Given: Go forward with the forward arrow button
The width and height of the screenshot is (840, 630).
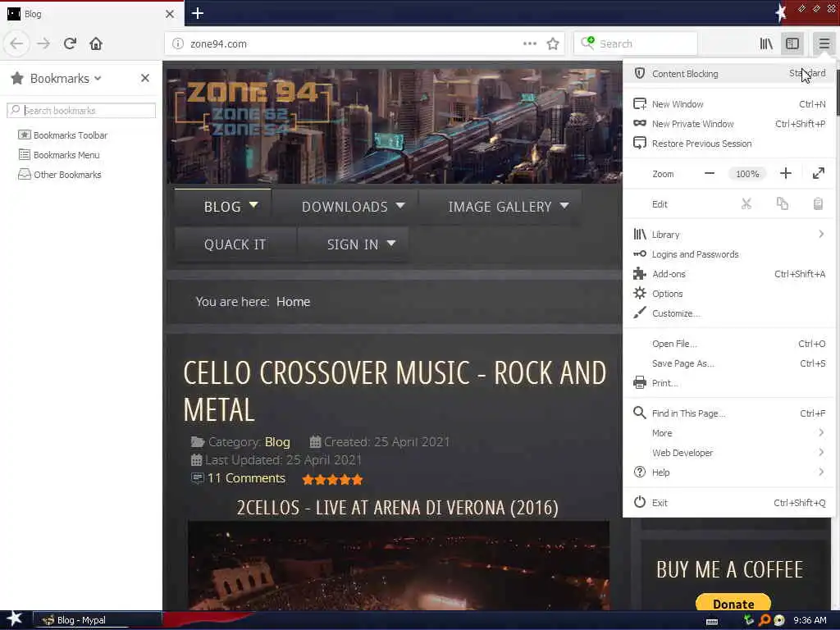Looking at the screenshot, I should (x=43, y=43).
